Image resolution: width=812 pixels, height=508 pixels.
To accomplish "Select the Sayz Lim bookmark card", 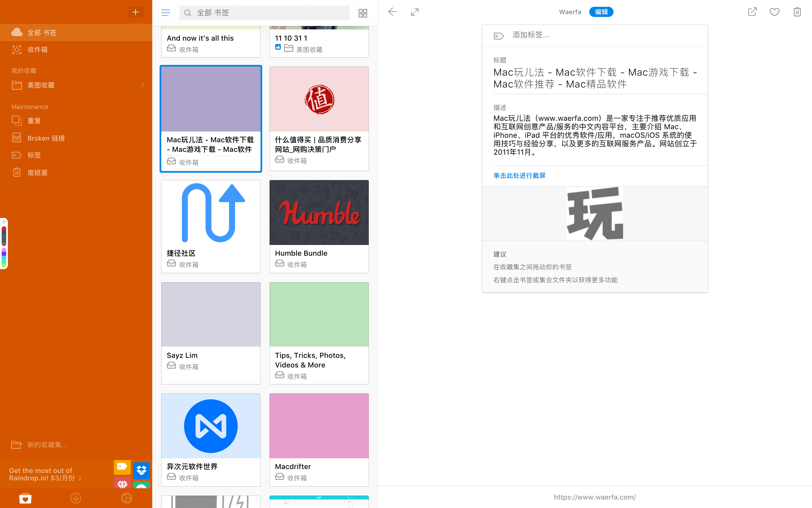I will click(211, 333).
